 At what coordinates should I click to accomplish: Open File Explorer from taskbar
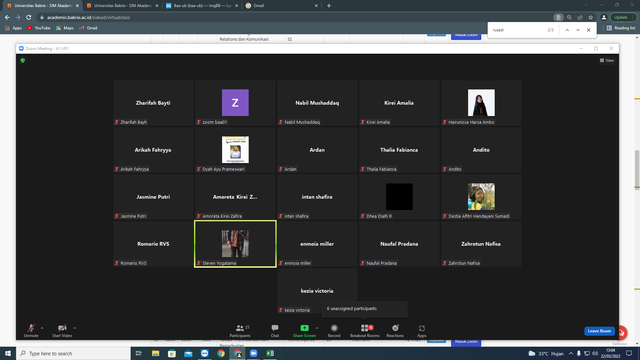click(155, 353)
